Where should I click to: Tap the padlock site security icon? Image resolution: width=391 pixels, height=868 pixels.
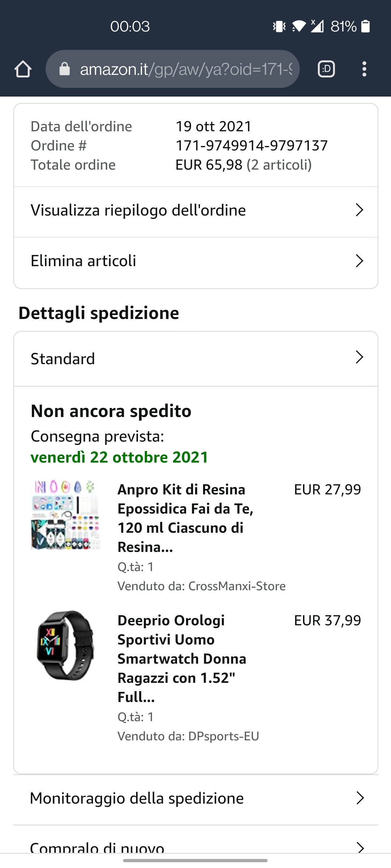64,69
